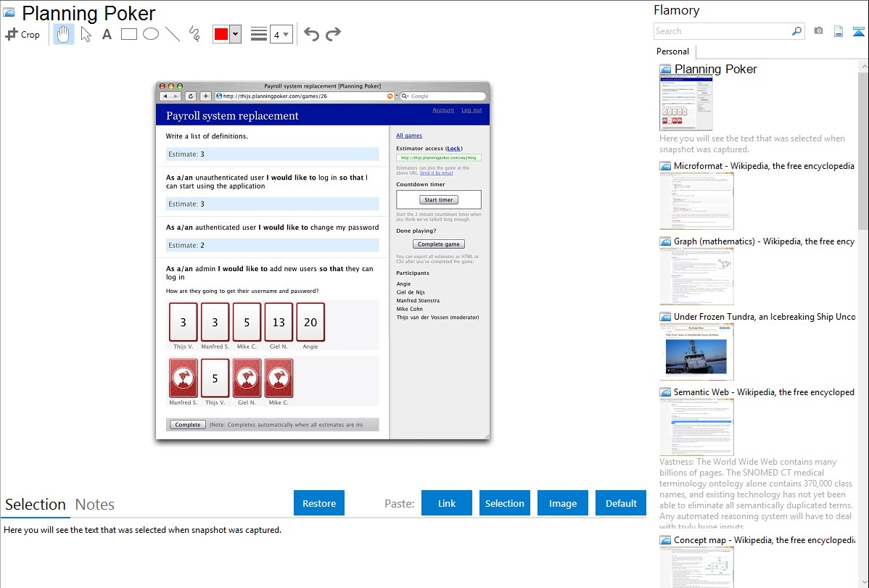The height and width of the screenshot is (588, 869).
Task: Redo the last annotation
Action: coord(333,34)
